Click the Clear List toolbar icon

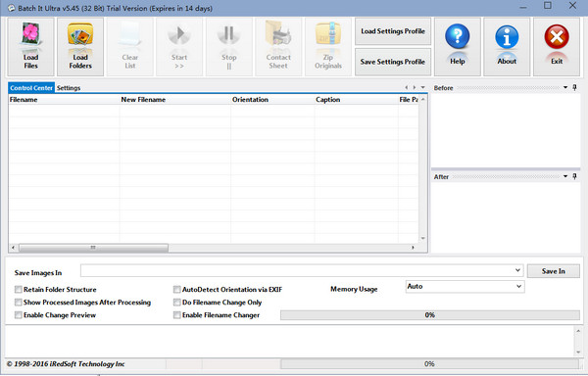point(129,46)
